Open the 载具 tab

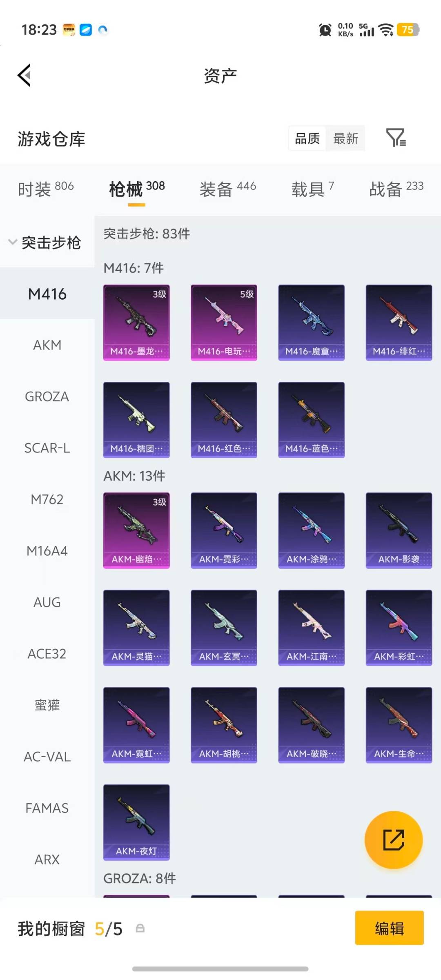(x=313, y=189)
